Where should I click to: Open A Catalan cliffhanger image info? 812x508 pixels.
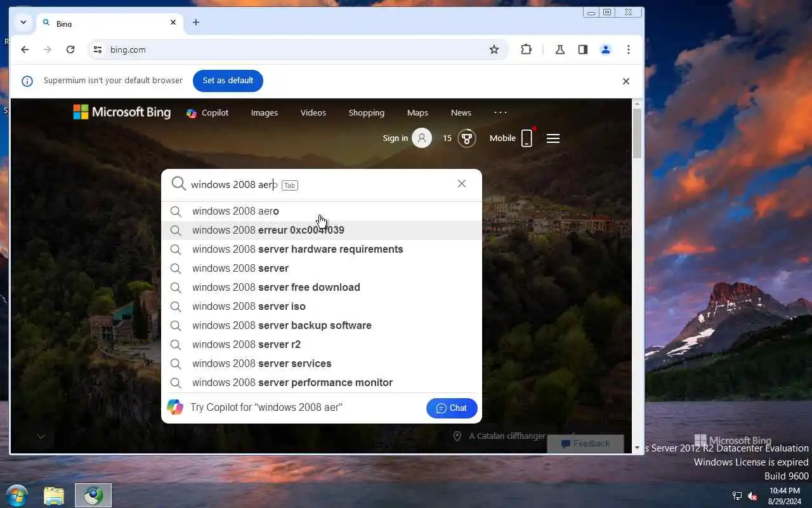(x=499, y=436)
